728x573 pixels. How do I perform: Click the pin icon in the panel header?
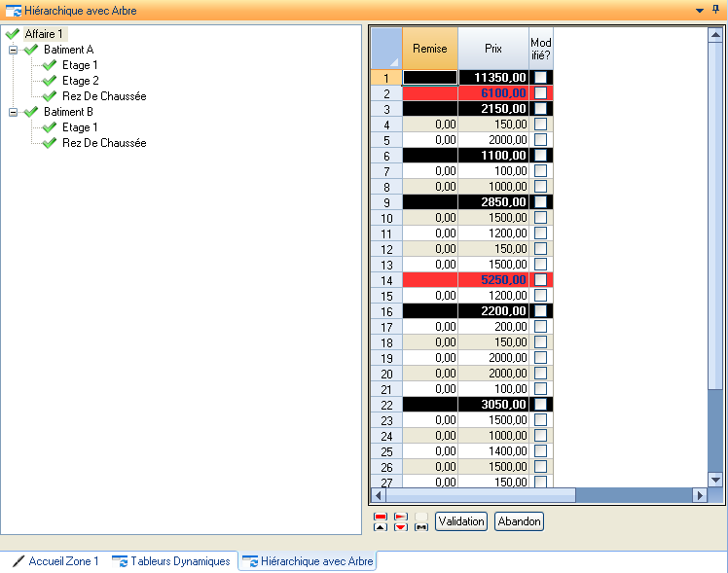pos(716,10)
